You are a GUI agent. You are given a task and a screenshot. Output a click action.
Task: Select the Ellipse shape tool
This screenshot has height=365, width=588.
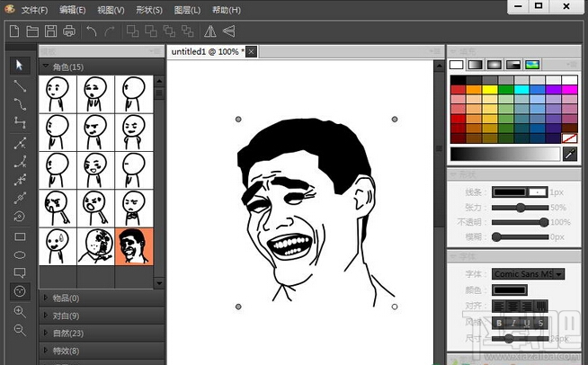[x=19, y=255]
